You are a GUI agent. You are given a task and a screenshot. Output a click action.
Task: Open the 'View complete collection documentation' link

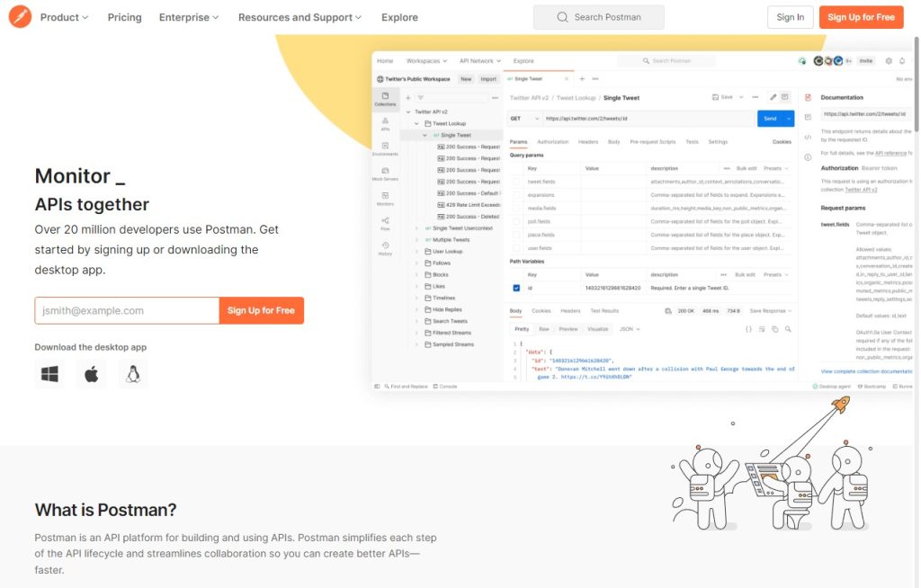[x=866, y=372]
